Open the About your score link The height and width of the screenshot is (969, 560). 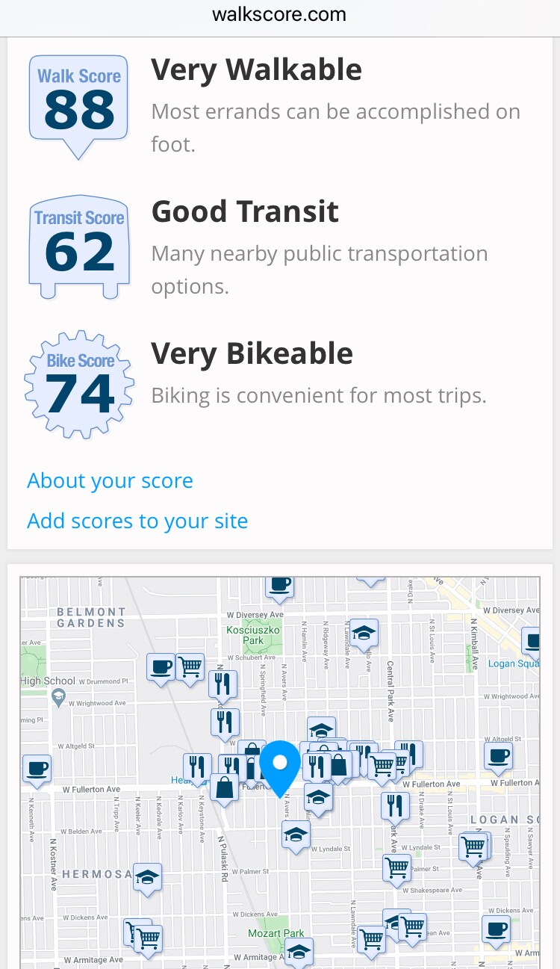(x=110, y=480)
